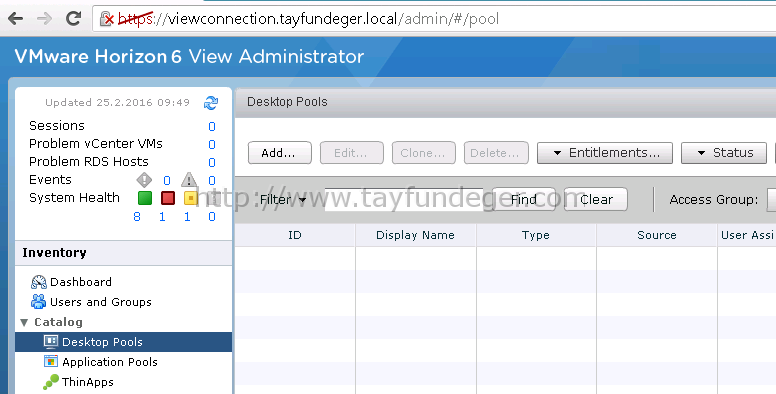Collapse the Catalog tree section
The image size is (776, 394).
(x=24, y=322)
